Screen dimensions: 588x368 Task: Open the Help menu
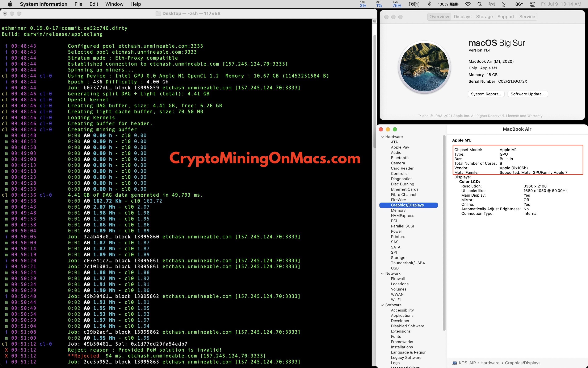click(x=136, y=4)
